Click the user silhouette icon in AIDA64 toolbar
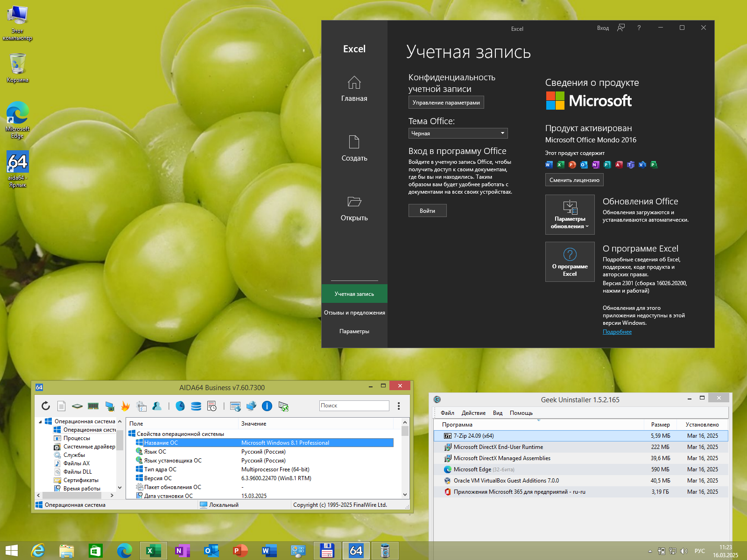This screenshot has width=747, height=560. 157,406
